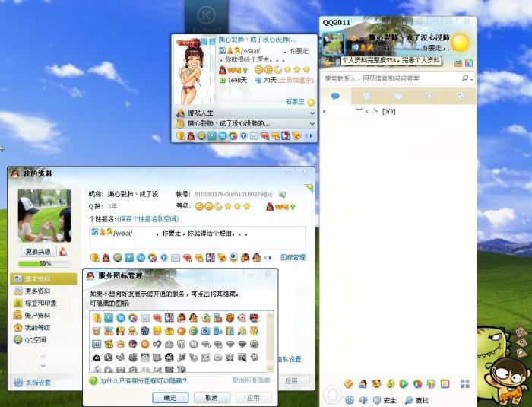Click the speaker message icon in QQ2011 panel
This screenshot has height=407, width=532.
pyautogui.click(x=363, y=400)
